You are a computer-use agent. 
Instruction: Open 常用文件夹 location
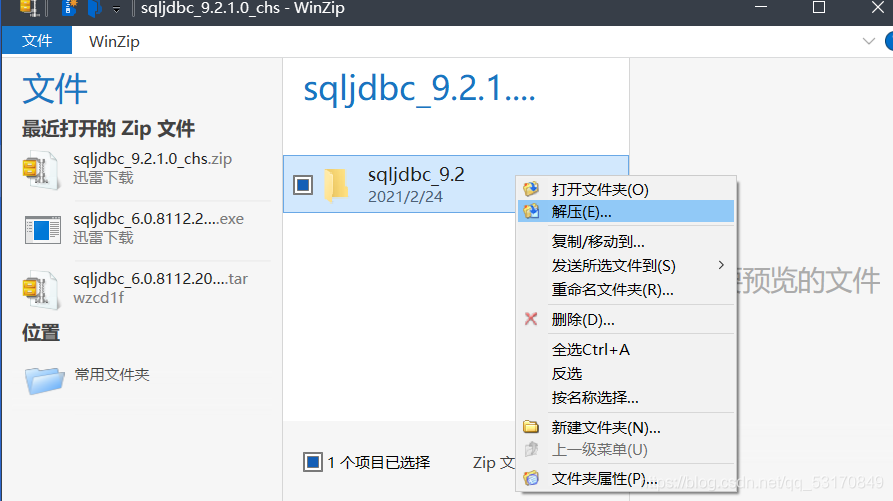[x=112, y=375]
